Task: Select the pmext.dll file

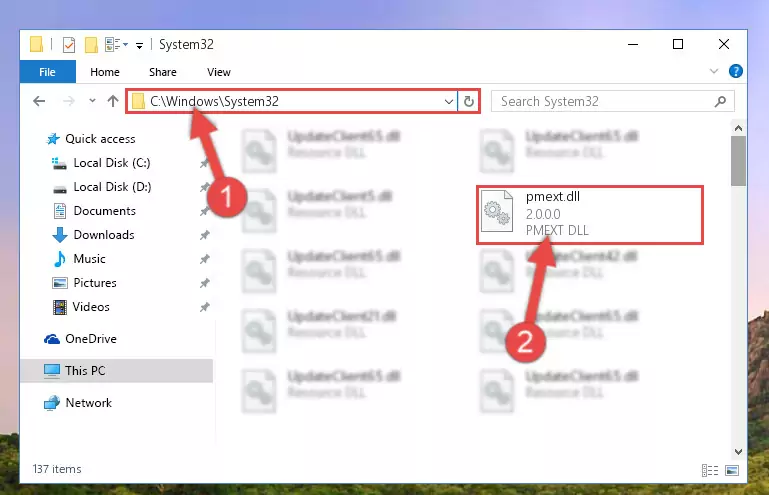Action: (x=590, y=215)
